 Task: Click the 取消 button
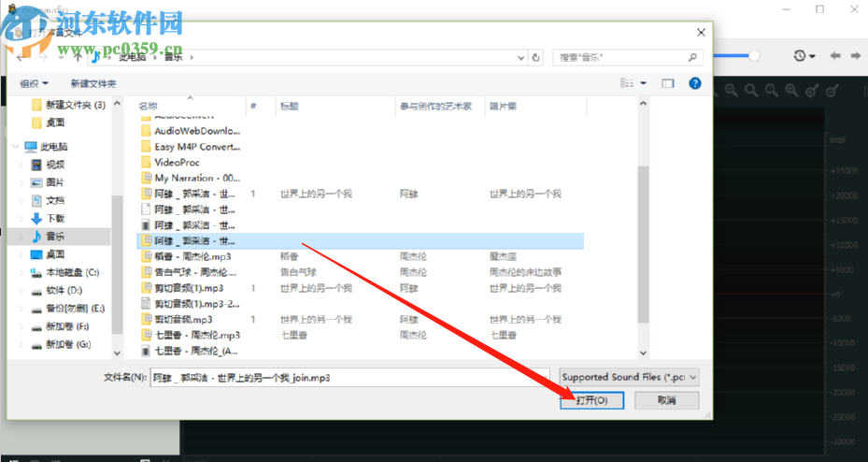tap(666, 400)
